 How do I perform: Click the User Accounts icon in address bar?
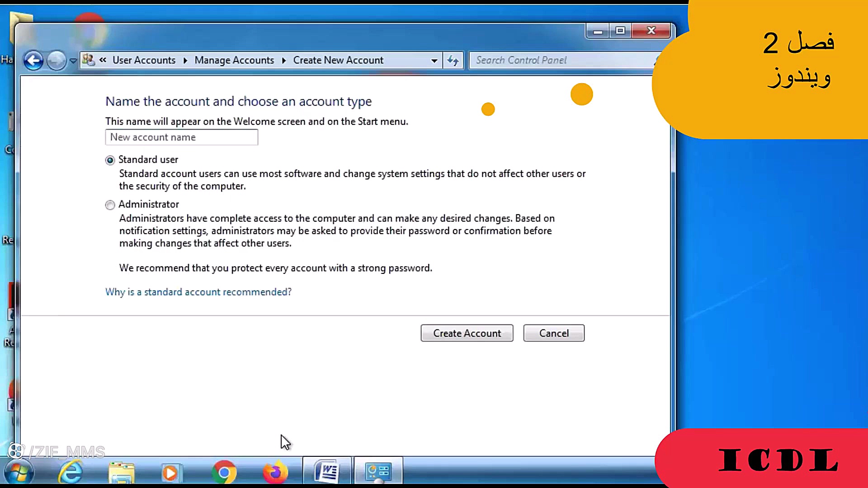coord(88,60)
